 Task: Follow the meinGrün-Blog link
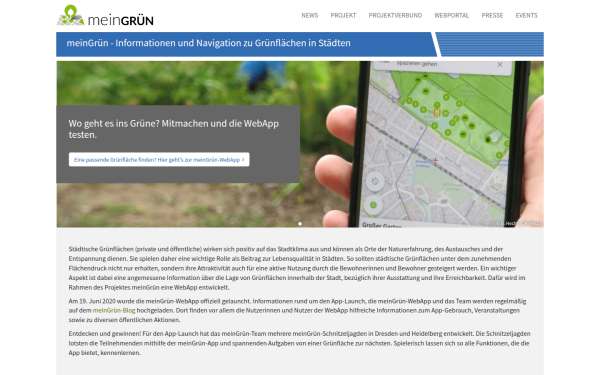[x=114, y=310]
